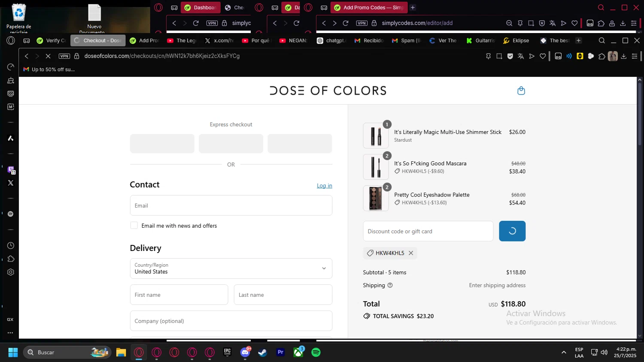Open the Add Promo Codes tab in background window

coord(369,7)
